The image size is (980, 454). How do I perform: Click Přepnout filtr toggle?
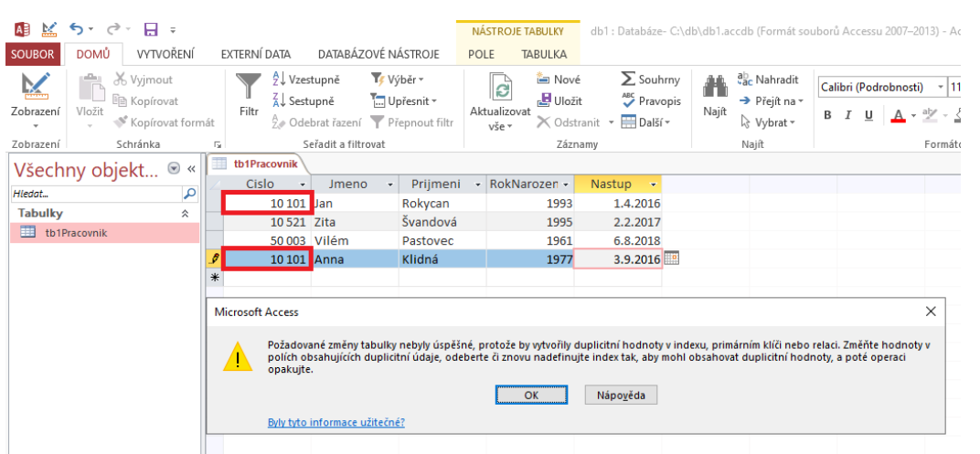click(x=412, y=122)
